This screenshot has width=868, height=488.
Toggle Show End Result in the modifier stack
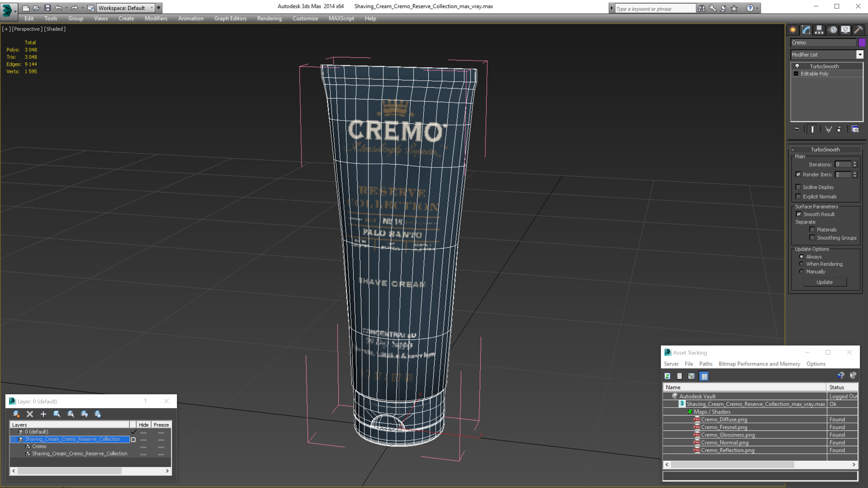click(x=813, y=129)
